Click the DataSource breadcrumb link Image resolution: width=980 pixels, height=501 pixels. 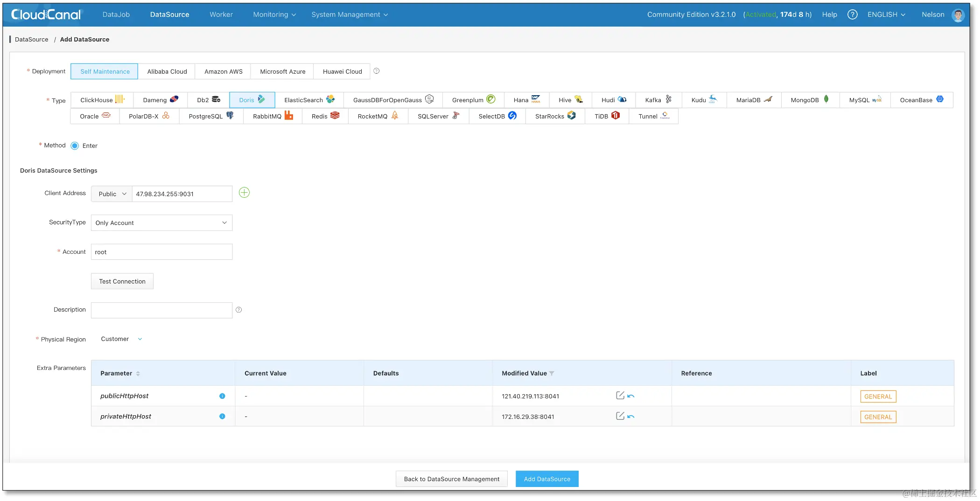[x=31, y=40]
